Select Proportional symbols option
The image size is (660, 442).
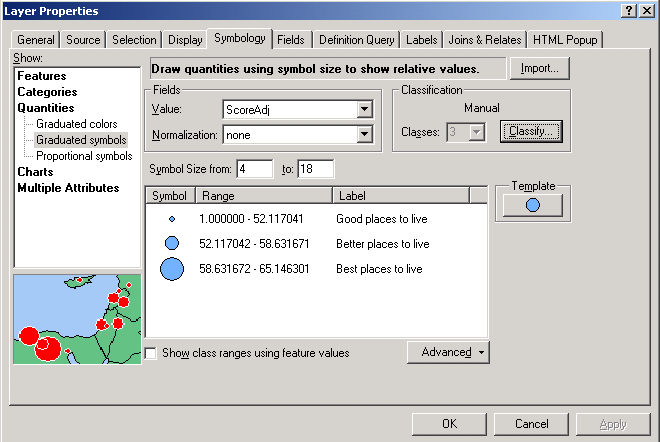click(x=84, y=156)
